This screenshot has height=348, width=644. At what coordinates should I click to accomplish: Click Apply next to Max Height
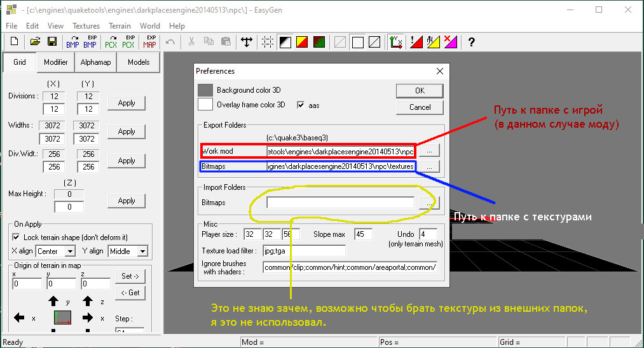point(127,201)
